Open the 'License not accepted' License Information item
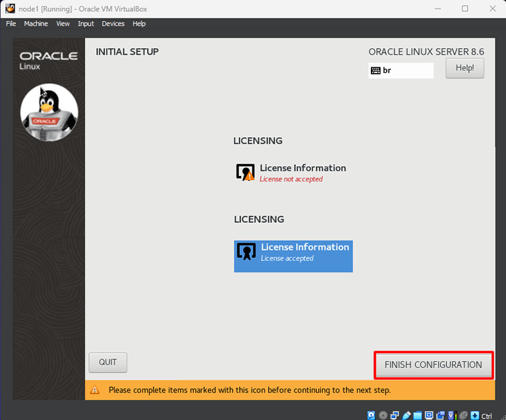506x420 pixels. pos(291,173)
